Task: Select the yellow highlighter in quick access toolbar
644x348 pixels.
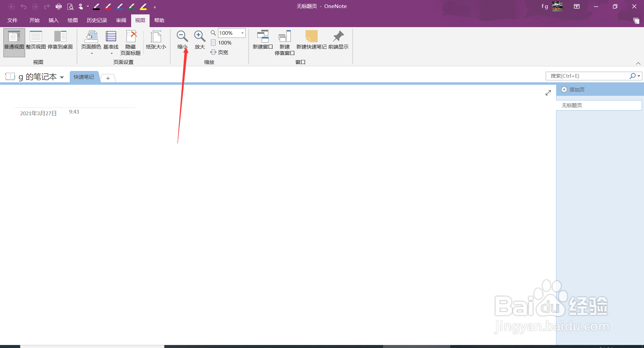Action: [x=144, y=7]
